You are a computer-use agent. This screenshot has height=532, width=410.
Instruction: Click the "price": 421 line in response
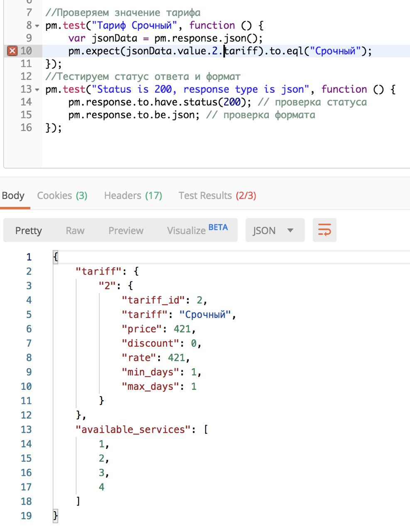(x=158, y=329)
